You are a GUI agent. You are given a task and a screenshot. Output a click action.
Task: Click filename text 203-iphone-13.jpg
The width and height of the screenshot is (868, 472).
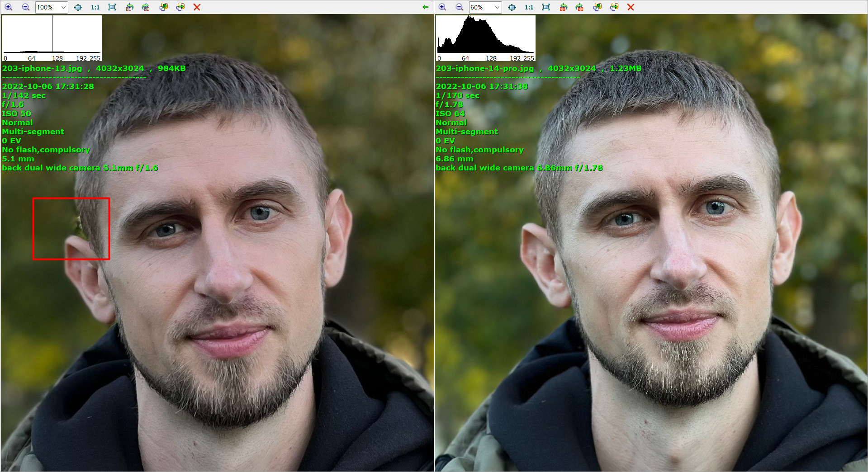42,68
